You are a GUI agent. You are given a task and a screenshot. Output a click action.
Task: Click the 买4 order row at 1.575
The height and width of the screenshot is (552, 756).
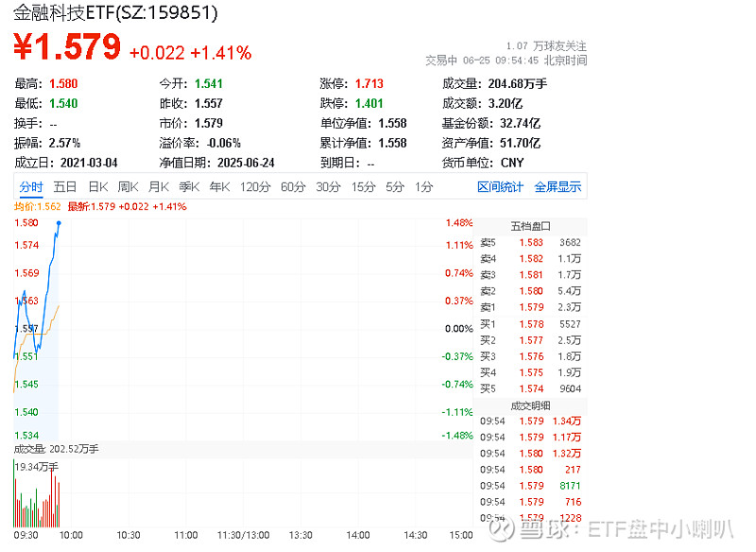pyautogui.click(x=531, y=372)
